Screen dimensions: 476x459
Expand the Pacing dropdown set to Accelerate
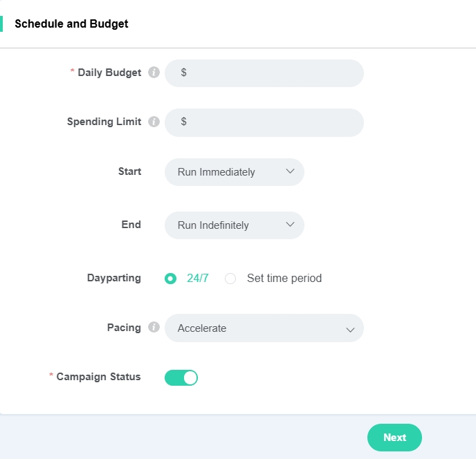[264, 328]
